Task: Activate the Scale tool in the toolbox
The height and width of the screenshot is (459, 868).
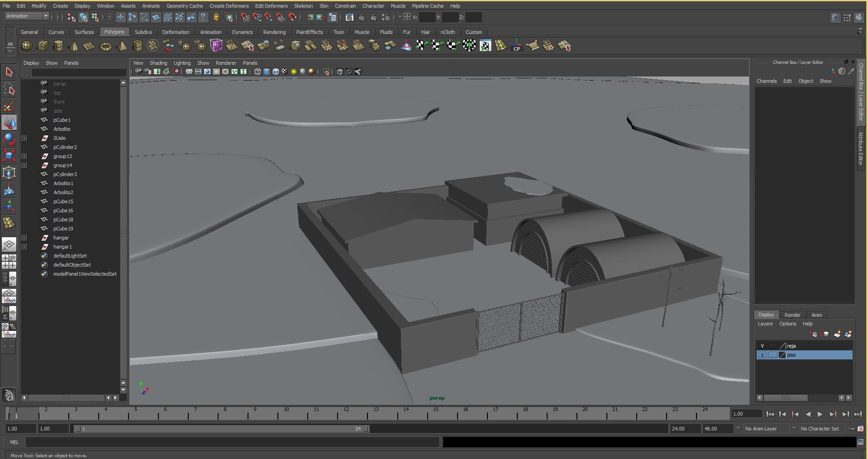Action: pos(9,156)
